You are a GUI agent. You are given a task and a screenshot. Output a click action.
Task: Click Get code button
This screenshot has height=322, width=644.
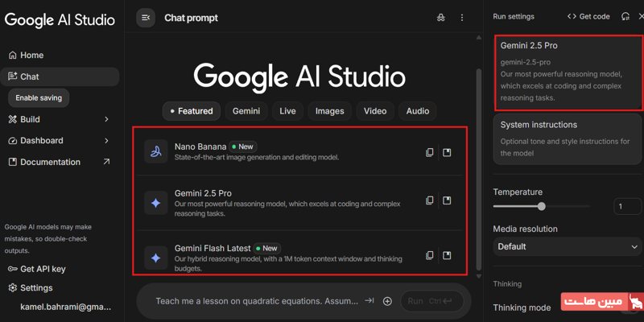click(588, 16)
